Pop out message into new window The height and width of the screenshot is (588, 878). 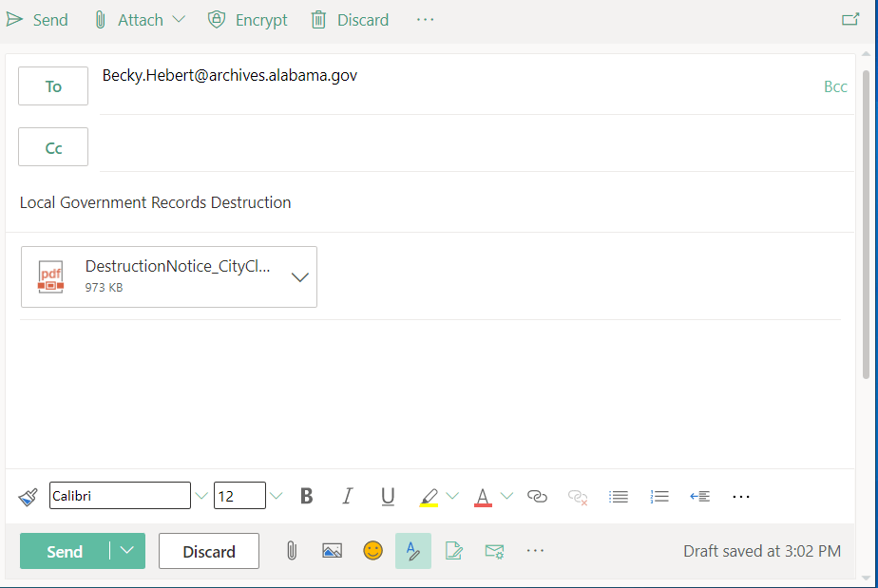coord(849,20)
